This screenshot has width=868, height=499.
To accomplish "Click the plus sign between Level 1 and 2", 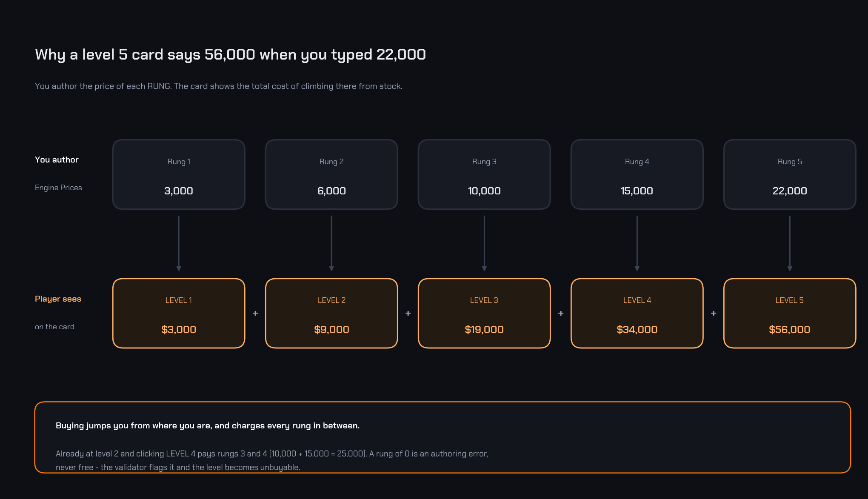I will click(255, 313).
